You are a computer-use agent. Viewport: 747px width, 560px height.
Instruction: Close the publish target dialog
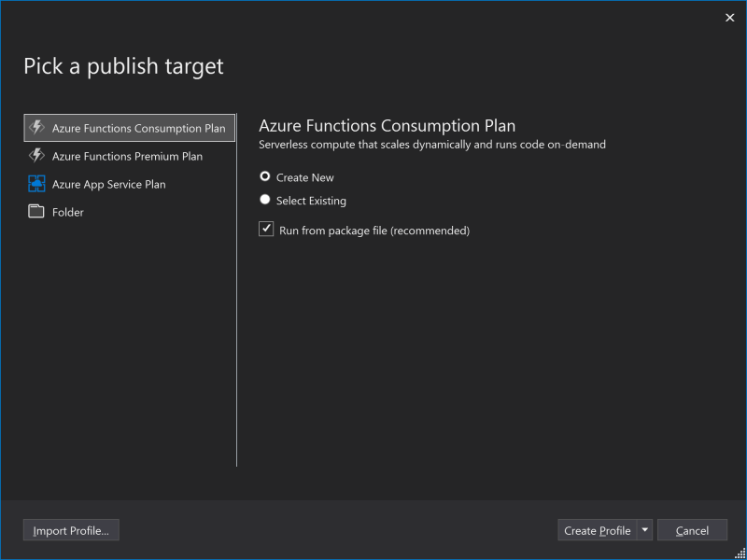729,18
